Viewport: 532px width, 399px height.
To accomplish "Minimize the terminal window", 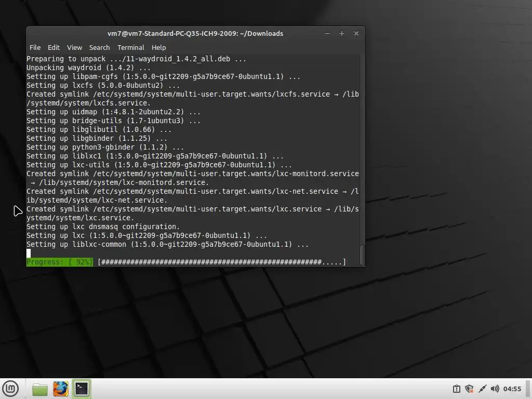I will tap(327, 33).
